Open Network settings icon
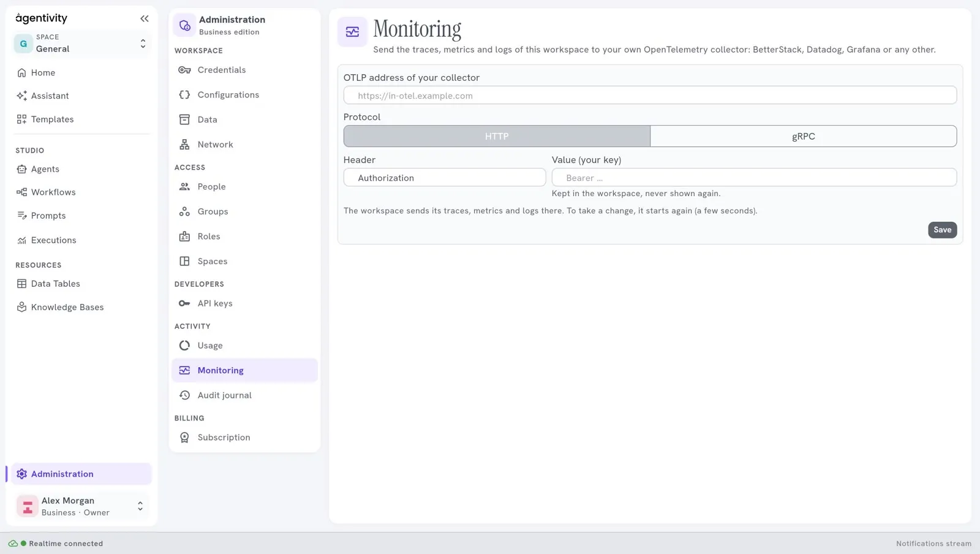This screenshot has height=554, width=980. click(184, 145)
